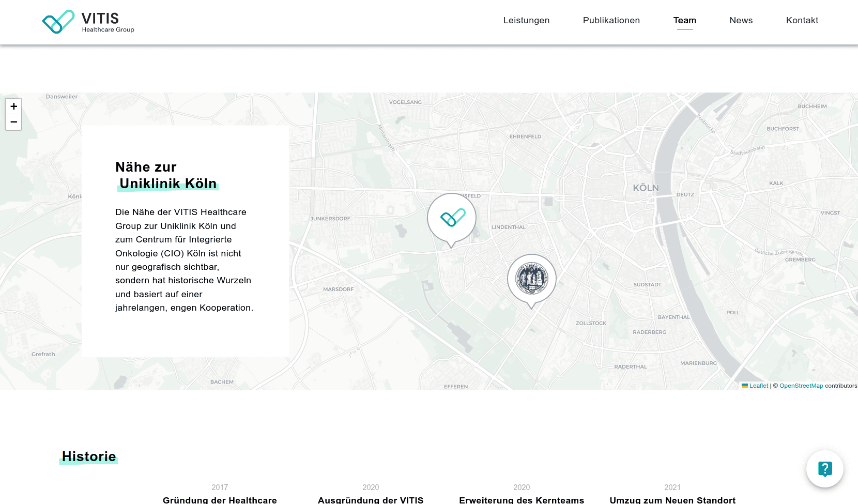Click the RADERBERG label on the map
858x504 pixels.
pyautogui.click(x=649, y=332)
